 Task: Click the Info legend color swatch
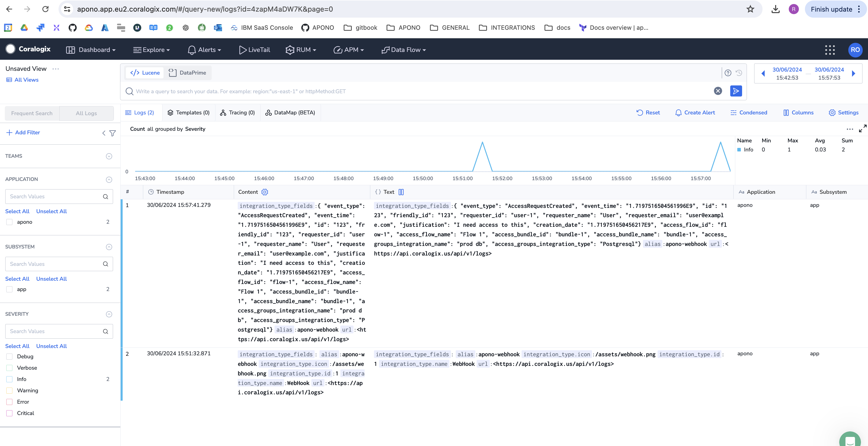point(739,150)
